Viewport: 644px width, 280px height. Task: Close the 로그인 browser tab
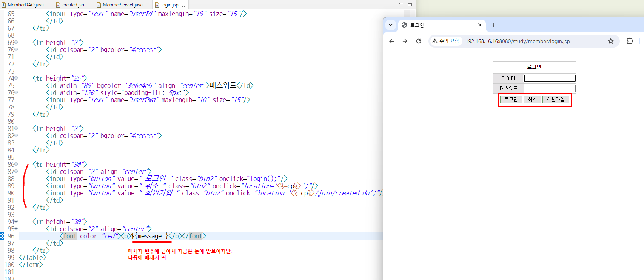tap(480, 25)
